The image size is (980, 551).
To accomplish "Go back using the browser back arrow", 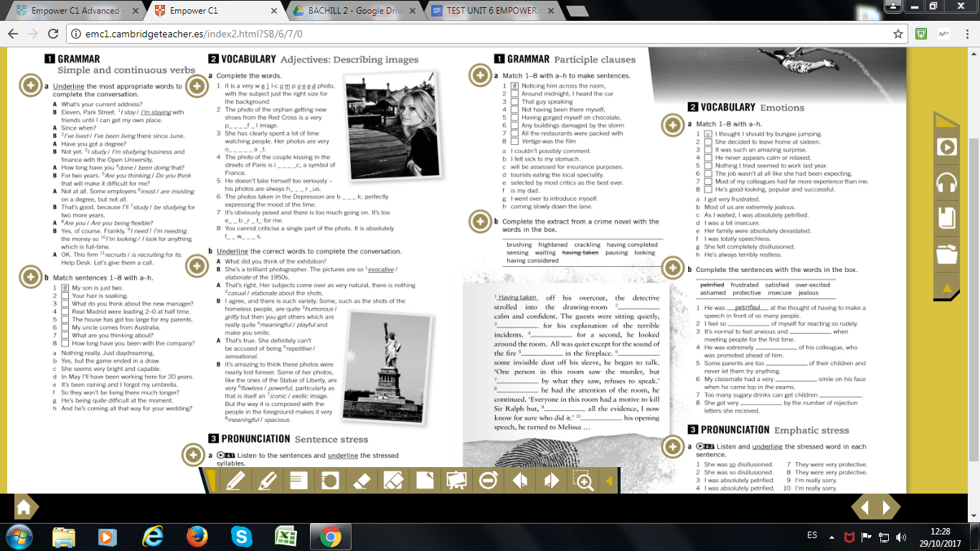I will [12, 33].
